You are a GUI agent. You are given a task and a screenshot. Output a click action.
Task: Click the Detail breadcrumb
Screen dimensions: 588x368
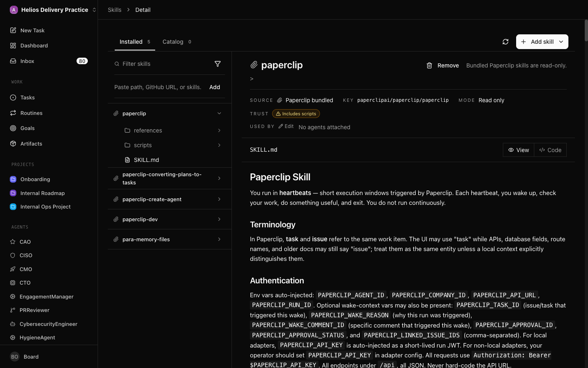(x=143, y=10)
